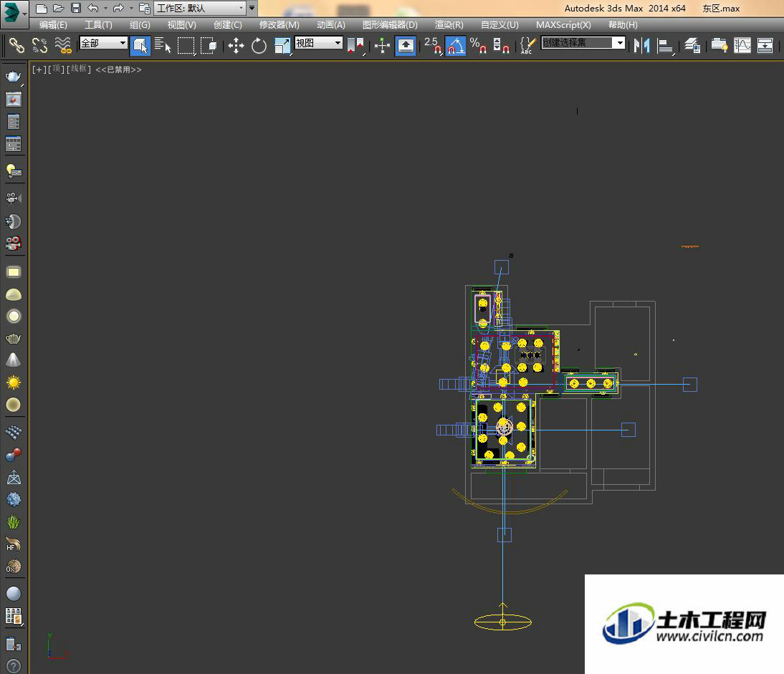This screenshot has width=784, height=674.
Task: Click the Align tool icon
Action: pos(665,45)
